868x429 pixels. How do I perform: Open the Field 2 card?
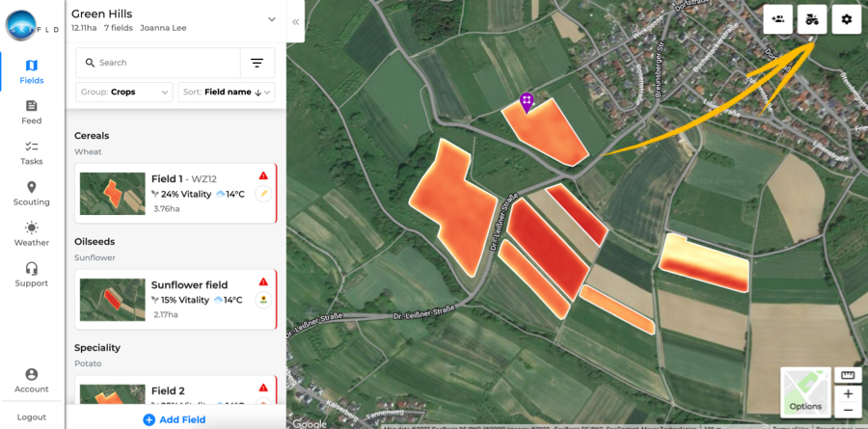click(x=176, y=389)
